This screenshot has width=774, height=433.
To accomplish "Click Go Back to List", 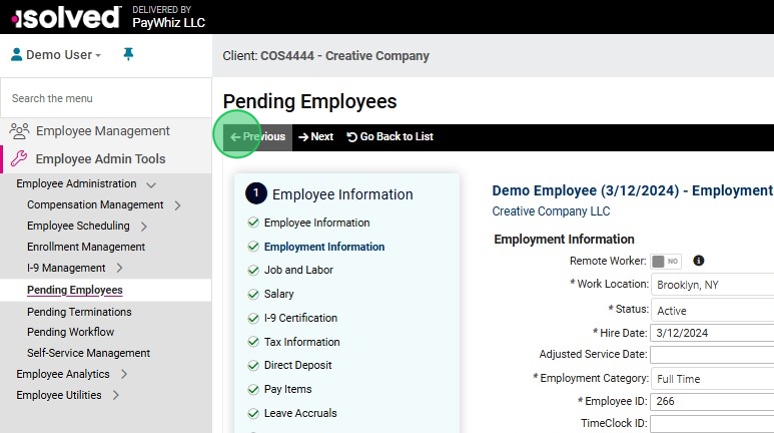I will [390, 137].
